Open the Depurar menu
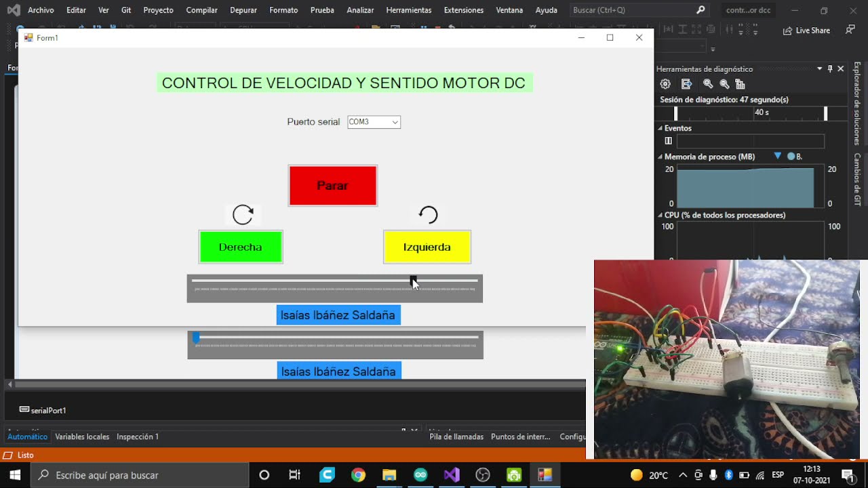Image resolution: width=868 pixels, height=488 pixels. pos(243,10)
